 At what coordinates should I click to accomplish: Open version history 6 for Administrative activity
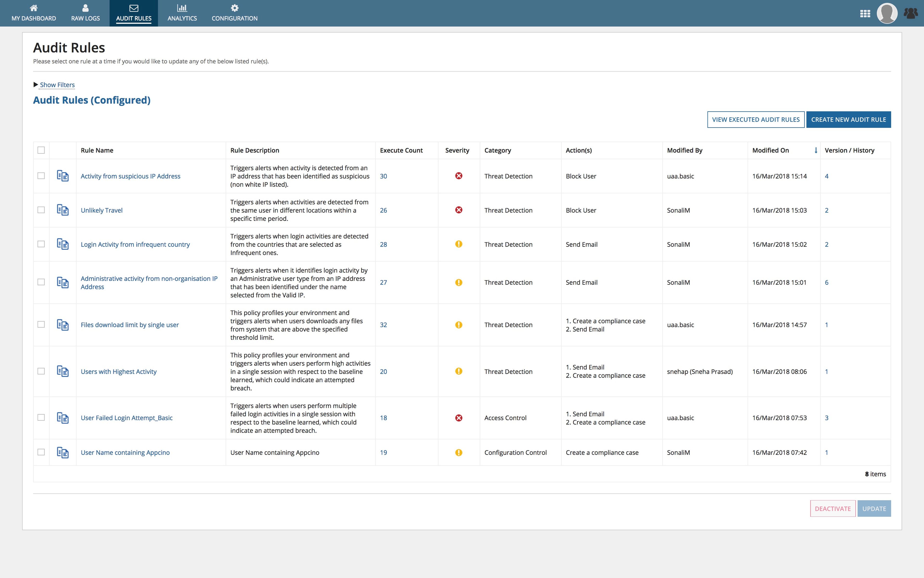click(827, 282)
